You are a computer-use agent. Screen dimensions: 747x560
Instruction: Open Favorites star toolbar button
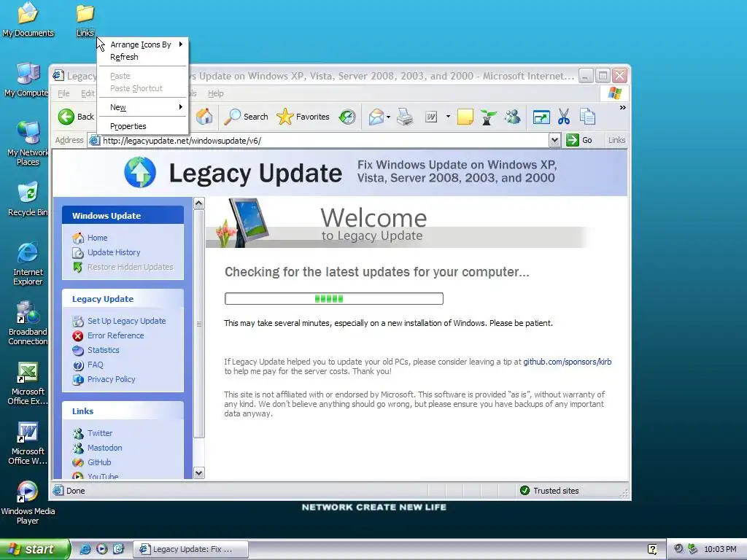[x=303, y=117]
